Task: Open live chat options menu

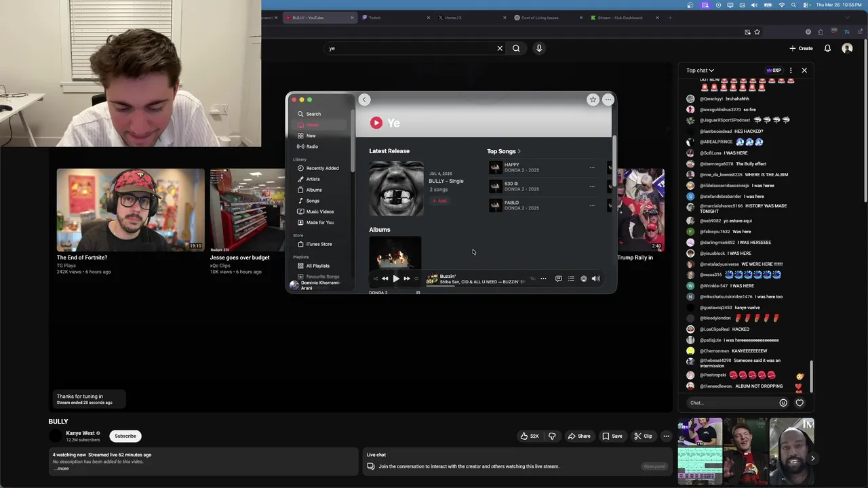Action: [x=791, y=70]
